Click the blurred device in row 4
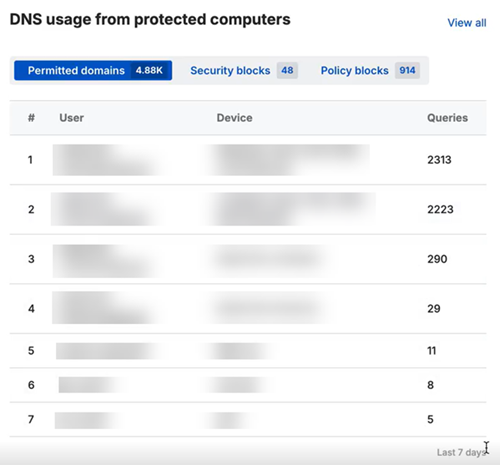 tap(268, 308)
